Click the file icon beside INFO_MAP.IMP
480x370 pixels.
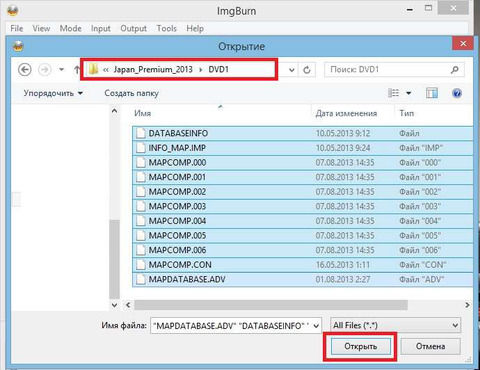click(x=141, y=148)
